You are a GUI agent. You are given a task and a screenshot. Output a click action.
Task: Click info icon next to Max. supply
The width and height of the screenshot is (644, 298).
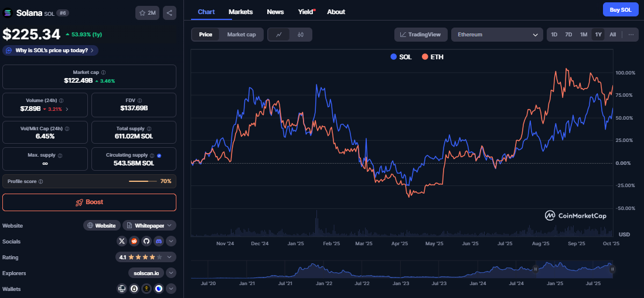tap(60, 156)
